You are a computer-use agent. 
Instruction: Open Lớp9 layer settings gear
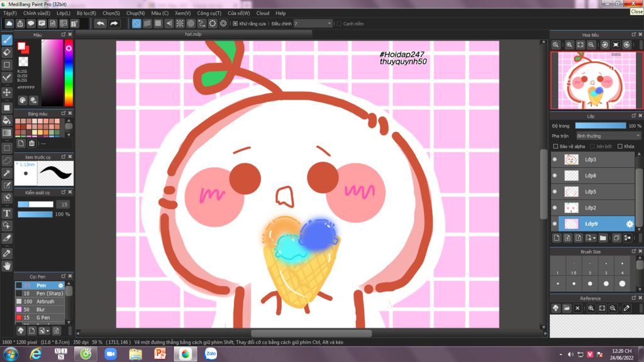click(629, 224)
